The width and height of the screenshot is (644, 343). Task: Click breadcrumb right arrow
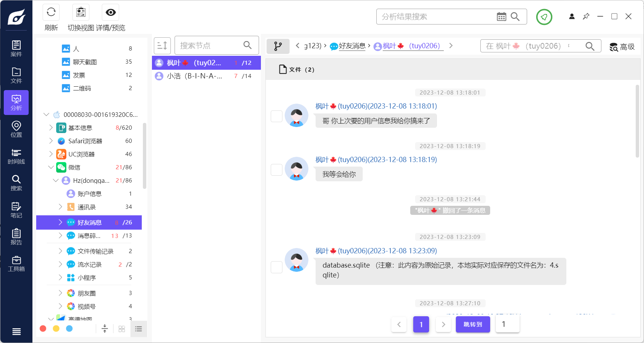[x=451, y=46]
